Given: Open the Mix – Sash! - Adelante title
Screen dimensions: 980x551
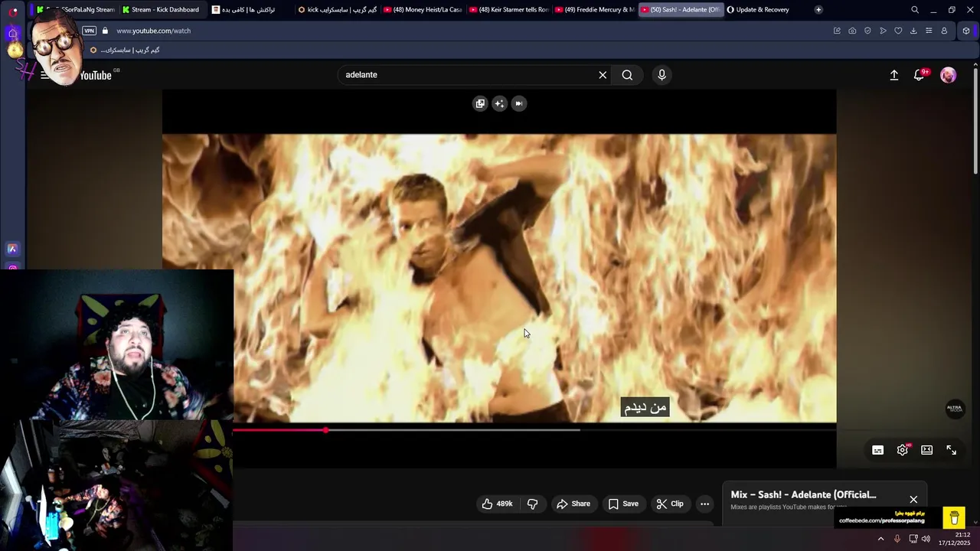Looking at the screenshot, I should (x=803, y=494).
